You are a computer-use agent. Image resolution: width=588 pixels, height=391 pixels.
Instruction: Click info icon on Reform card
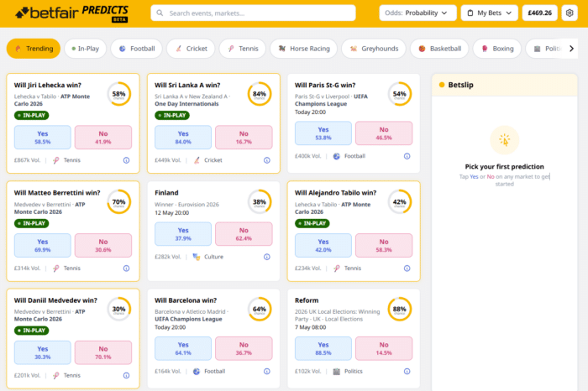pyautogui.click(x=407, y=371)
